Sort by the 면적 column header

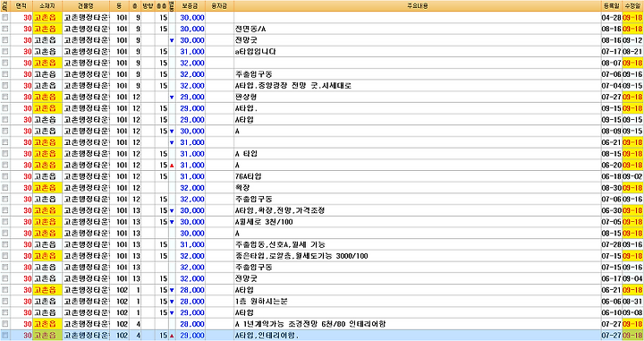(x=21, y=5)
